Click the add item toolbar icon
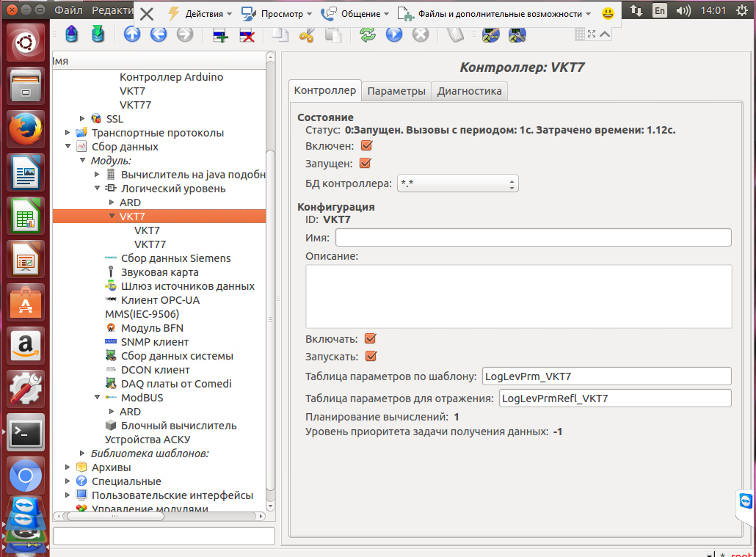The height and width of the screenshot is (557, 756). tap(219, 34)
